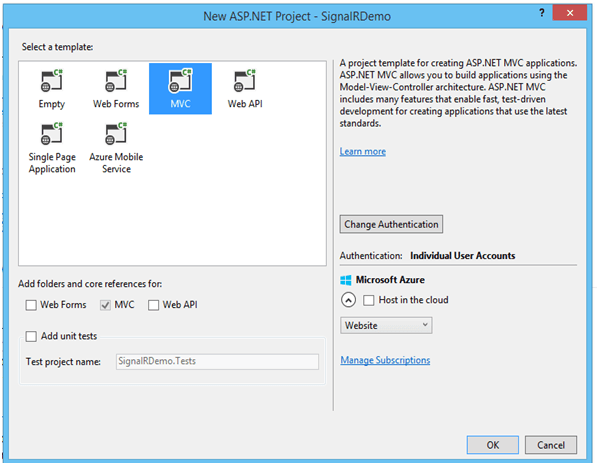This screenshot has width=599, height=465.
Task: Select the MVC template icon
Action: click(x=180, y=81)
